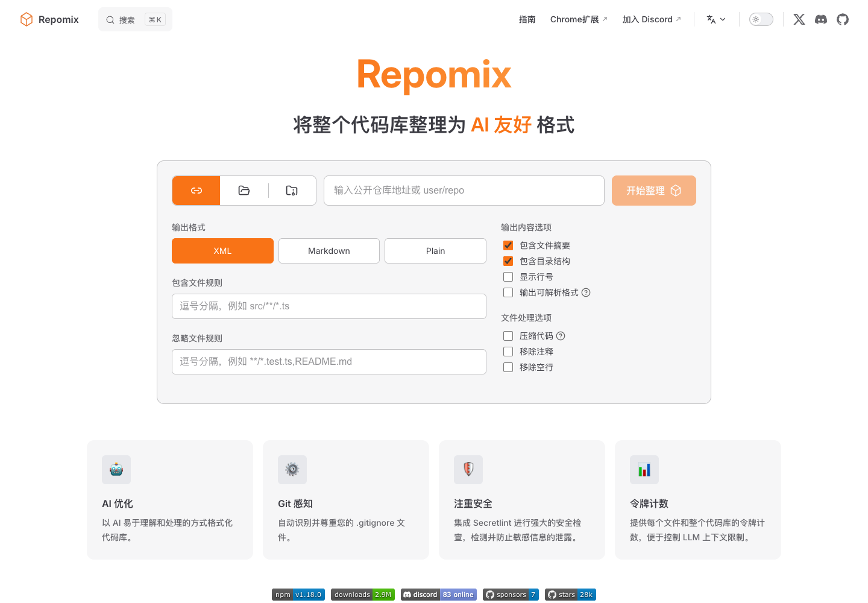The width and height of the screenshot is (868, 603).
Task: Click the bar chart icon on 令牌计数 card
Action: point(644,470)
